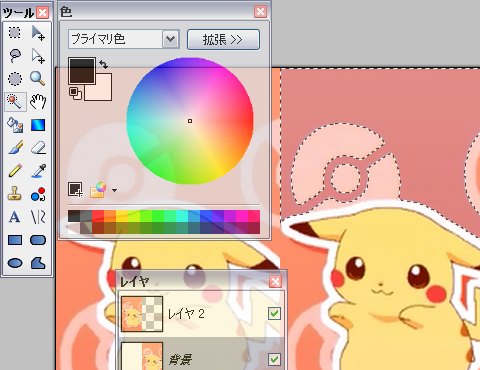
Task: Select the レイヤ 2 layer row
Action: click(201, 314)
